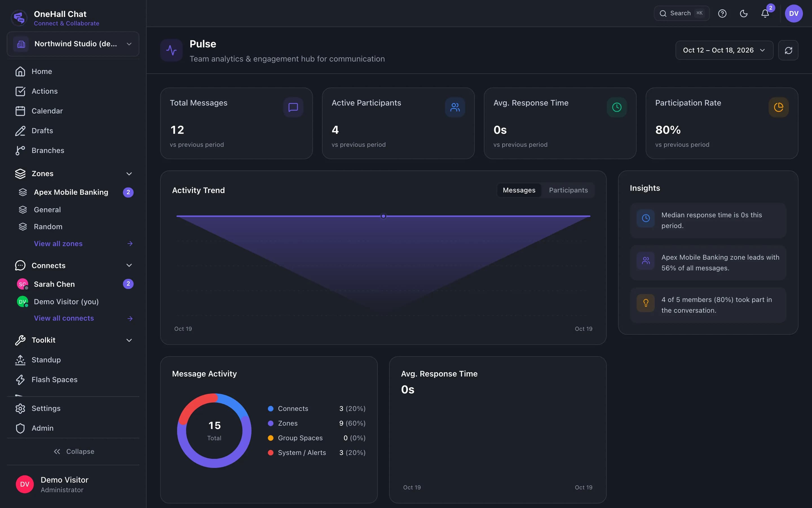Click the Search field in top bar
This screenshot has height=508, width=812.
coord(681,14)
